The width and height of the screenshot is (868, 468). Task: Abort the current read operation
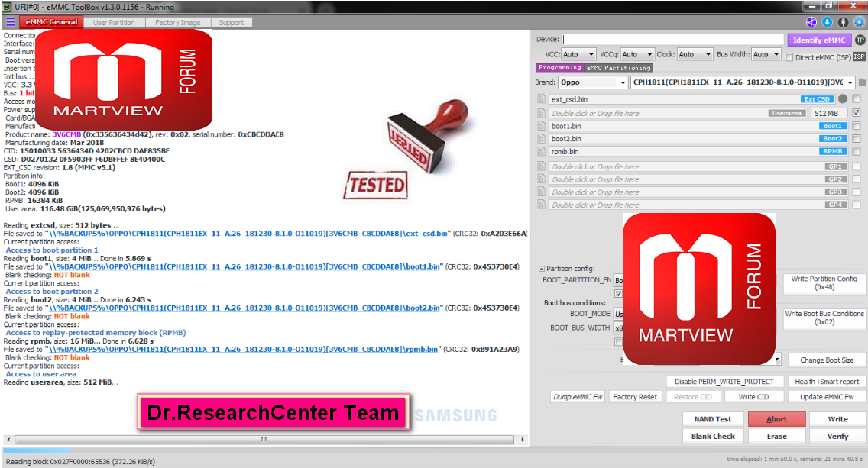pyautogui.click(x=776, y=419)
